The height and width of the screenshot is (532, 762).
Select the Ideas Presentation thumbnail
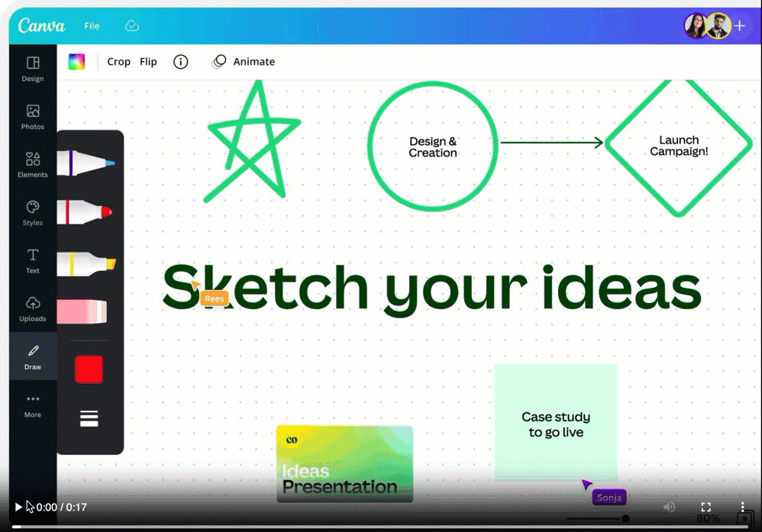pos(344,463)
